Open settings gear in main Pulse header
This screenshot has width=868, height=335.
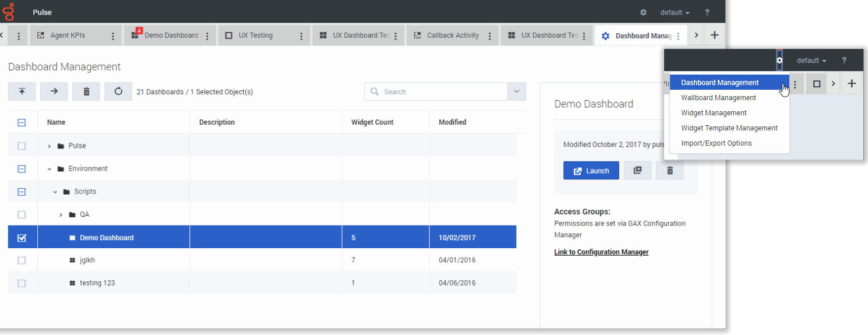click(x=643, y=12)
